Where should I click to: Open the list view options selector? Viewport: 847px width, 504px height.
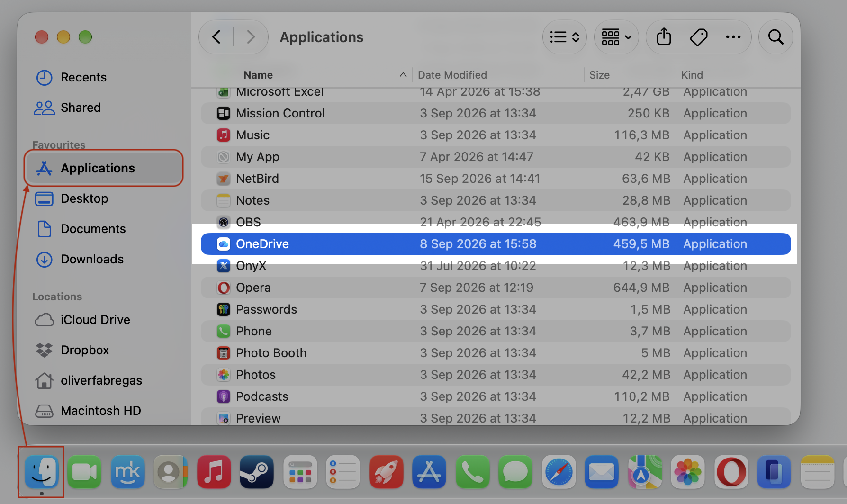click(565, 37)
